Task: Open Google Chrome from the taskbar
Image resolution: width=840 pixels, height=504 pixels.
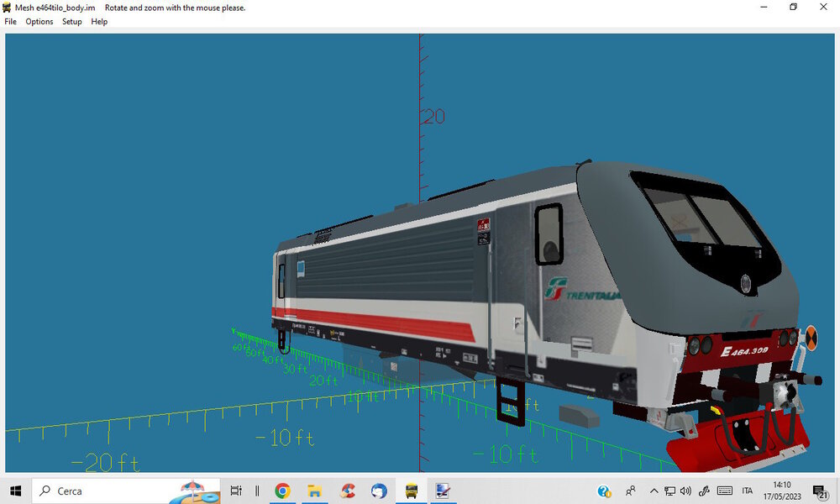Action: tap(282, 491)
